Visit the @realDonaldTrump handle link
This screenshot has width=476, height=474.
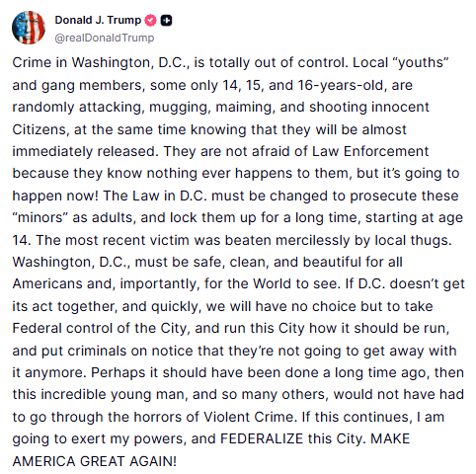point(105,38)
